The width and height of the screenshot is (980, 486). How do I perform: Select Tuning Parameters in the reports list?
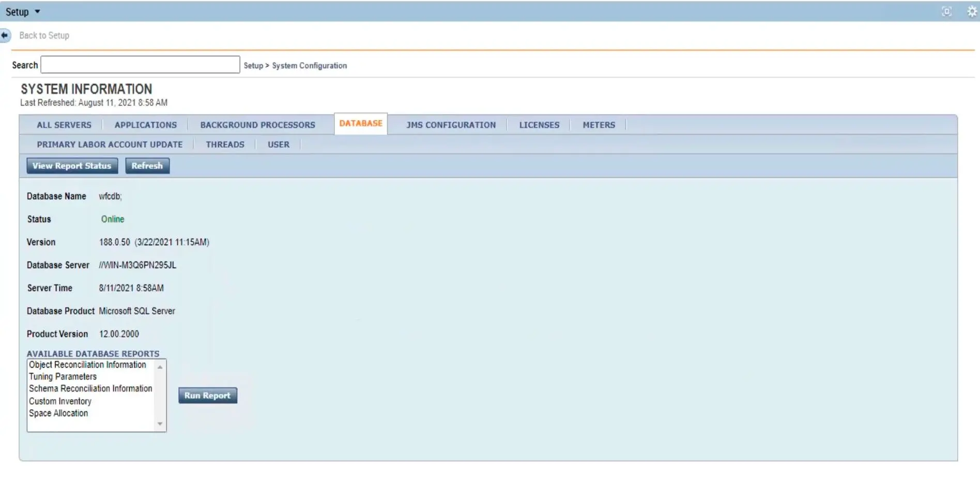coord(63,377)
